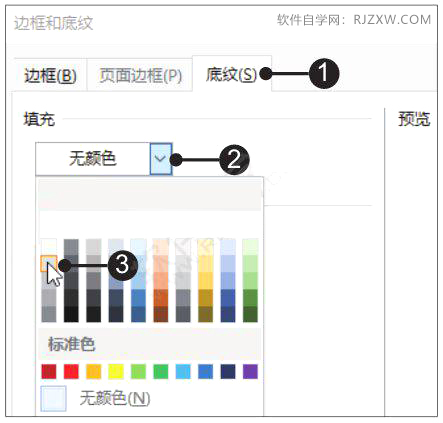Pick yellow in 标准色 row
The image size is (443, 423).
point(116,371)
